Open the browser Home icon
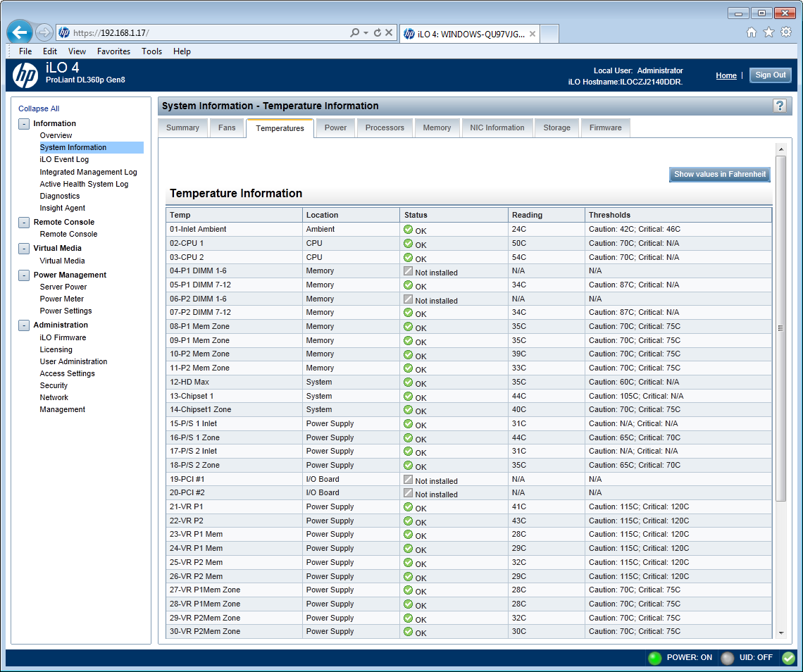The height and width of the screenshot is (672, 803). coord(752,32)
